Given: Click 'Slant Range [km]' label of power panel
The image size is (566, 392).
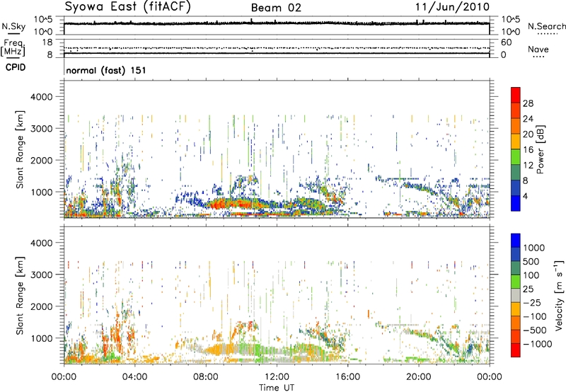Looking at the screenshot, I should (x=20, y=149).
